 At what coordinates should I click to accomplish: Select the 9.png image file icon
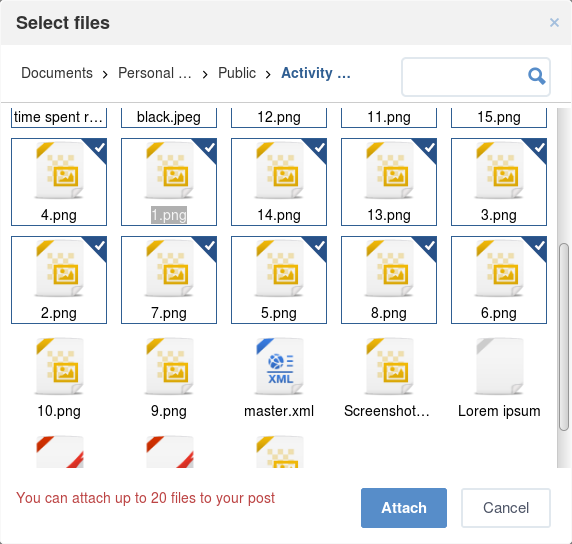(x=169, y=366)
